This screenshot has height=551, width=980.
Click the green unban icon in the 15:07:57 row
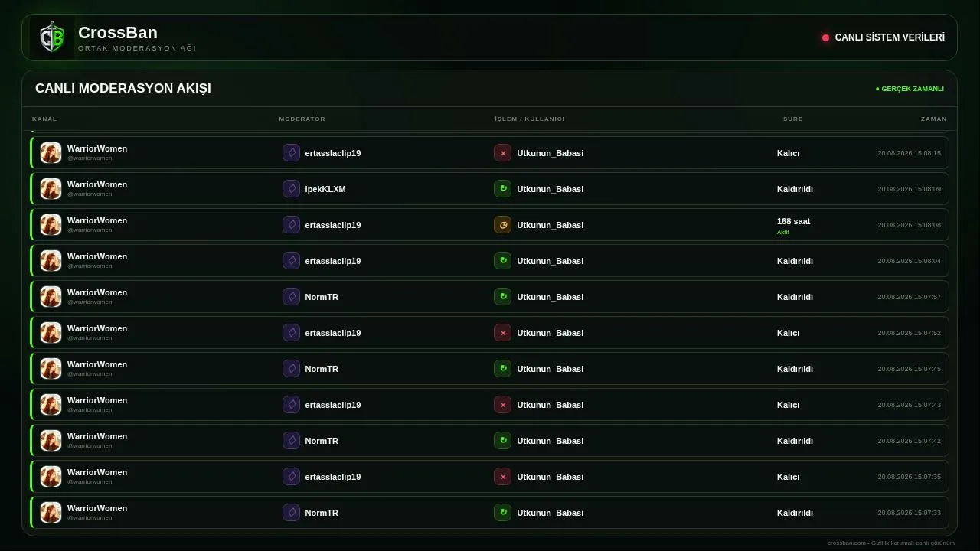502,297
